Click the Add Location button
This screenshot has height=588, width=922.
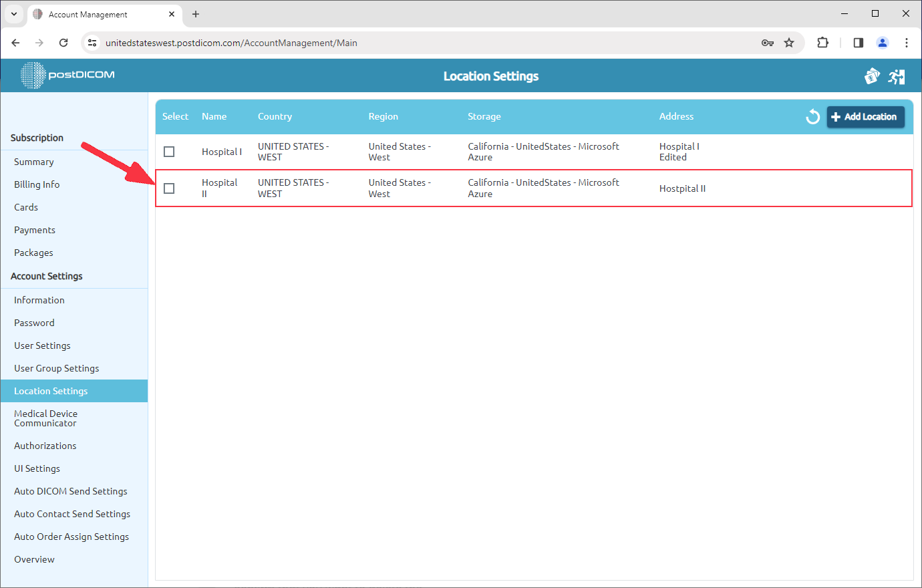click(865, 116)
